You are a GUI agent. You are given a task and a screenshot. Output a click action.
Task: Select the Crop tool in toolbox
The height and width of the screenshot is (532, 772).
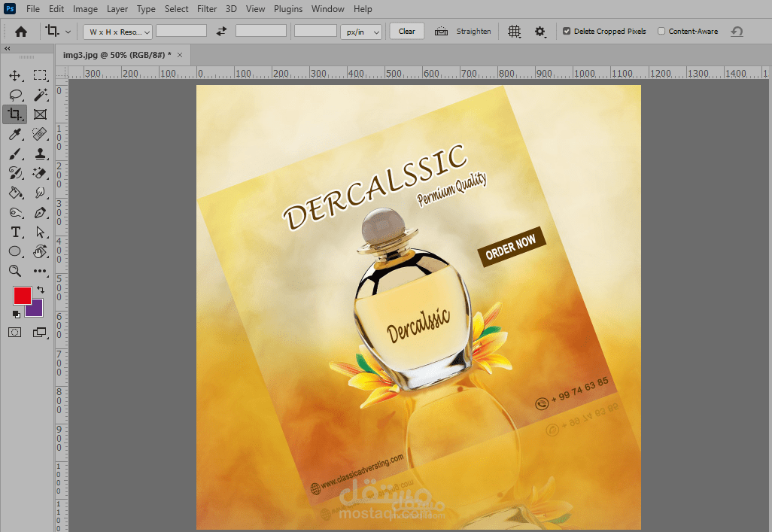tap(15, 114)
